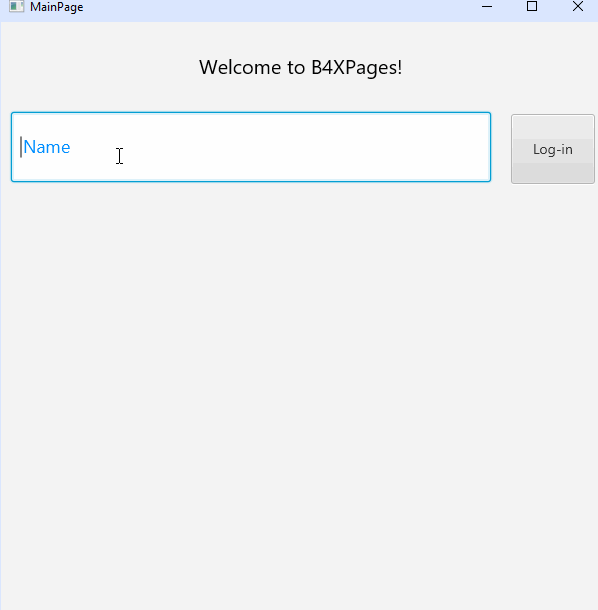Screen dimensions: 598x610
Task: Focus the Name text field
Action: tap(251, 147)
